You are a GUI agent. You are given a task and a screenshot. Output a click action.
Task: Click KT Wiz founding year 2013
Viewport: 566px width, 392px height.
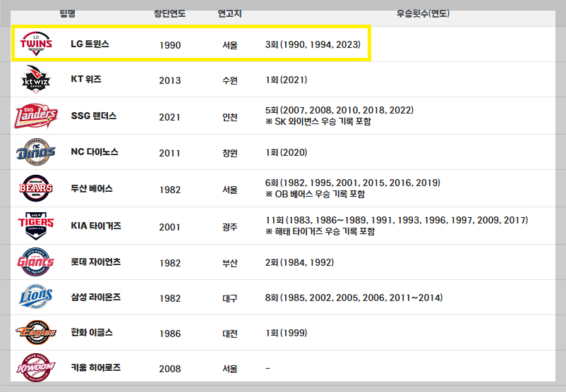170,80
